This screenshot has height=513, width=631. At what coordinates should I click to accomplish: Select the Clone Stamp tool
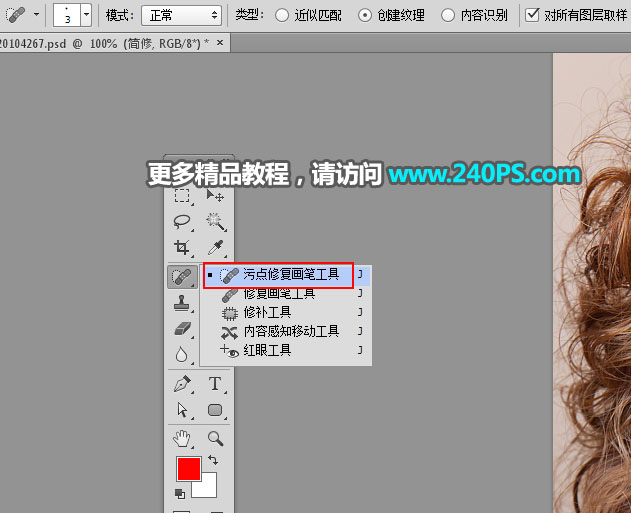pos(182,303)
